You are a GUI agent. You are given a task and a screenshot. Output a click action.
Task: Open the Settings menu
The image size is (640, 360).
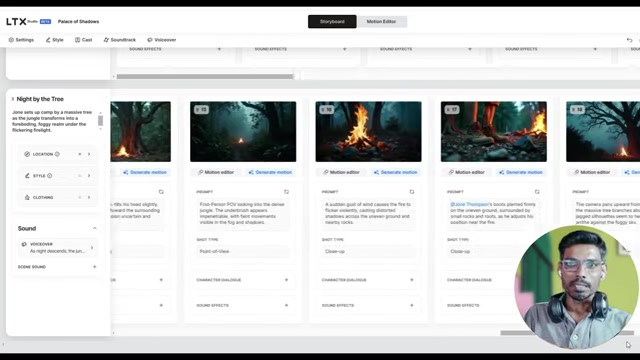pyautogui.click(x=21, y=40)
